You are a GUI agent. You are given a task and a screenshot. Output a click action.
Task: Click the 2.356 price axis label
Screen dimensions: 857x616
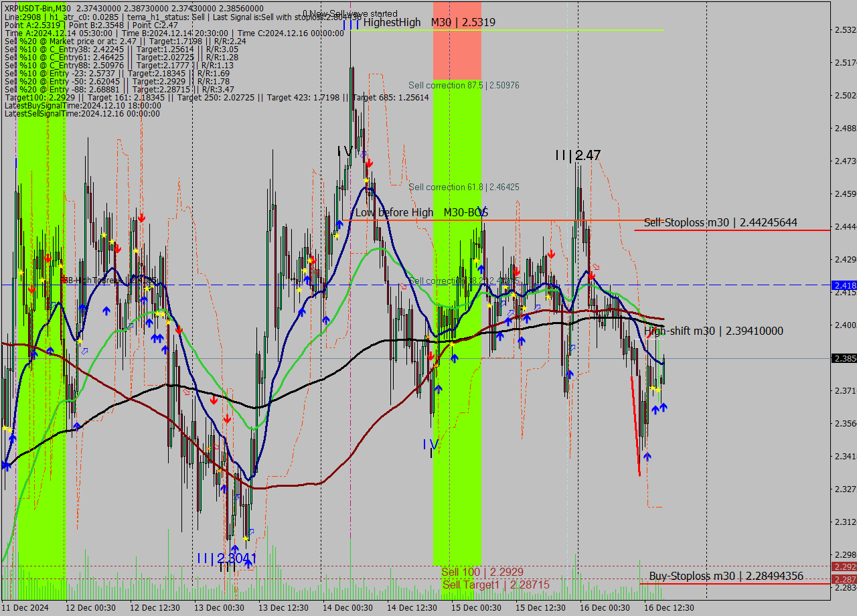click(845, 424)
